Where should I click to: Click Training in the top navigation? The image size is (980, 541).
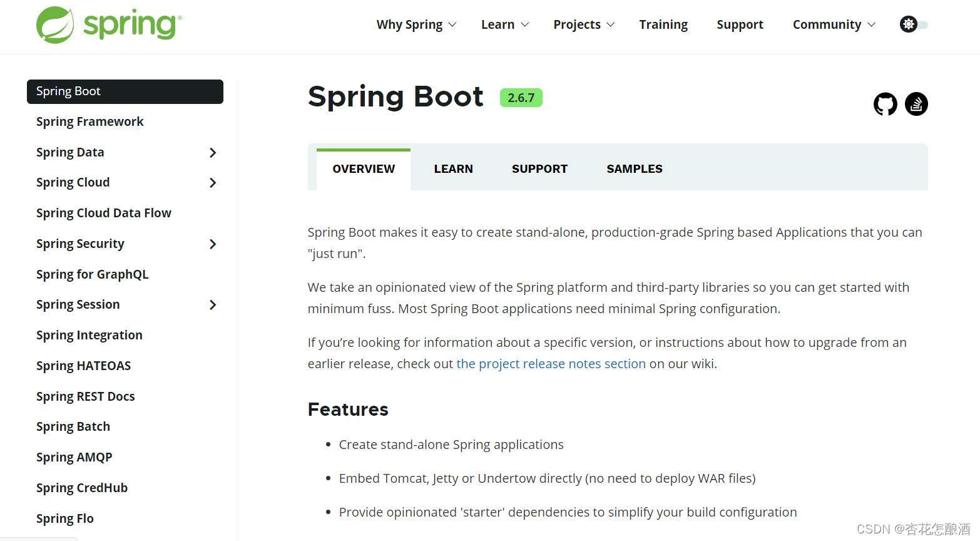[x=663, y=24]
